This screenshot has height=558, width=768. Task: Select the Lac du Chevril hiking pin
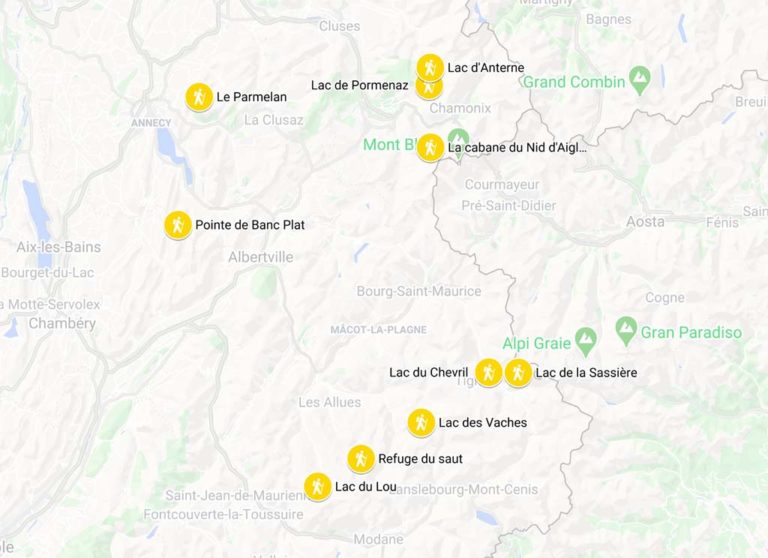[x=488, y=372]
